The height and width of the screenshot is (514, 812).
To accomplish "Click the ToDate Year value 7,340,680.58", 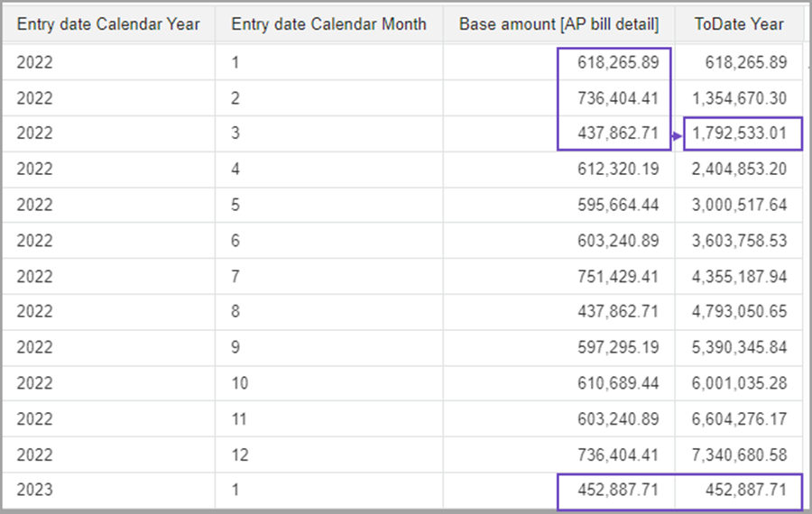I will click(741, 454).
